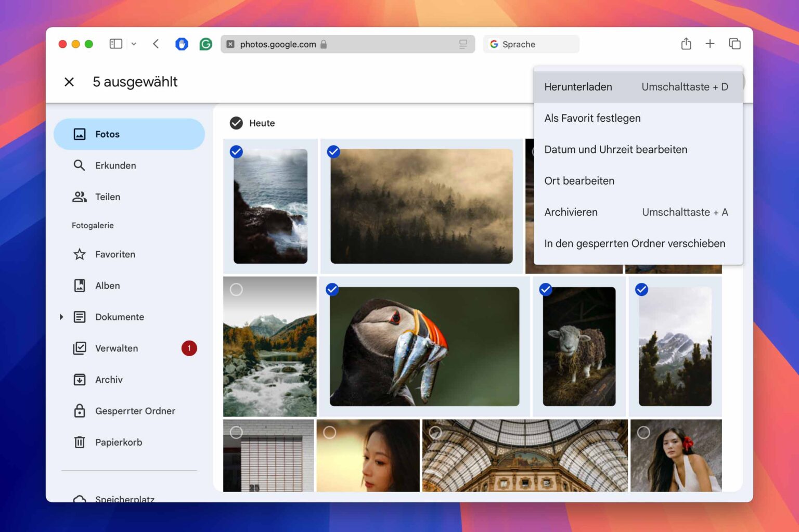The height and width of the screenshot is (532, 799).
Task: Open Teilen via the people icon
Action: [79, 197]
